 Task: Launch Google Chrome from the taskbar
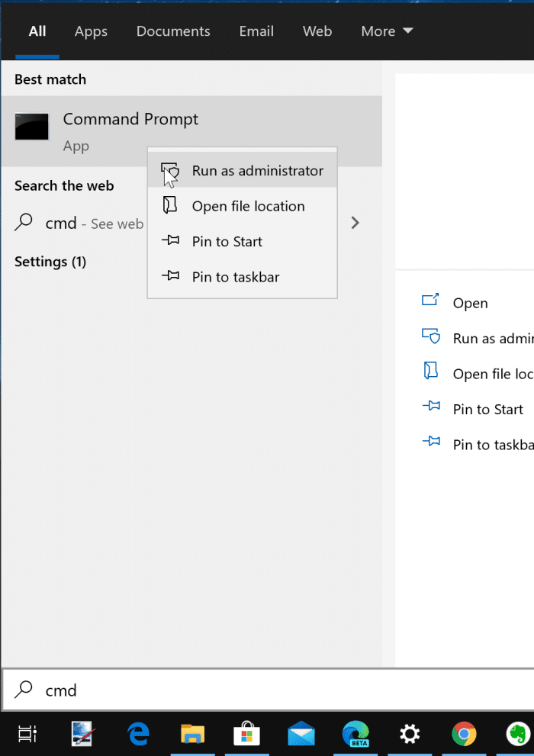464,734
